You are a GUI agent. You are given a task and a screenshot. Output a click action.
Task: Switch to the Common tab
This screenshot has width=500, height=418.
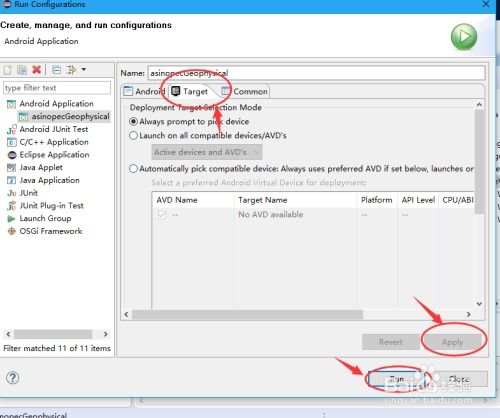point(245,91)
